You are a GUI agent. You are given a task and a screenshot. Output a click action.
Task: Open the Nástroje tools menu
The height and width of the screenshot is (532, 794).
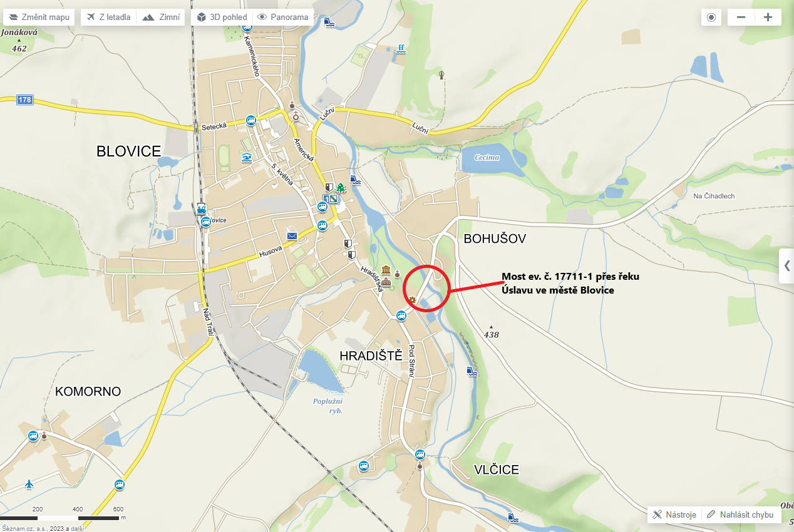pyautogui.click(x=674, y=514)
